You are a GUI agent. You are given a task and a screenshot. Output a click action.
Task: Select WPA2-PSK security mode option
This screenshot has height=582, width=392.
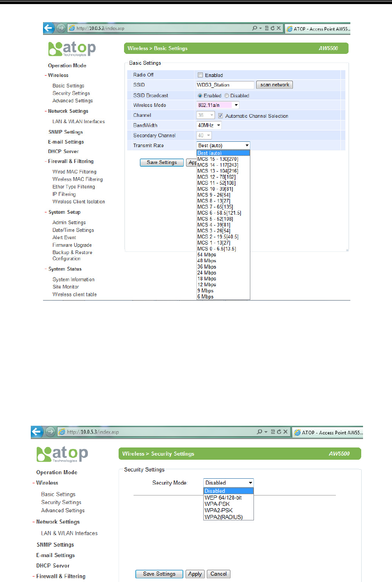[x=229, y=510]
